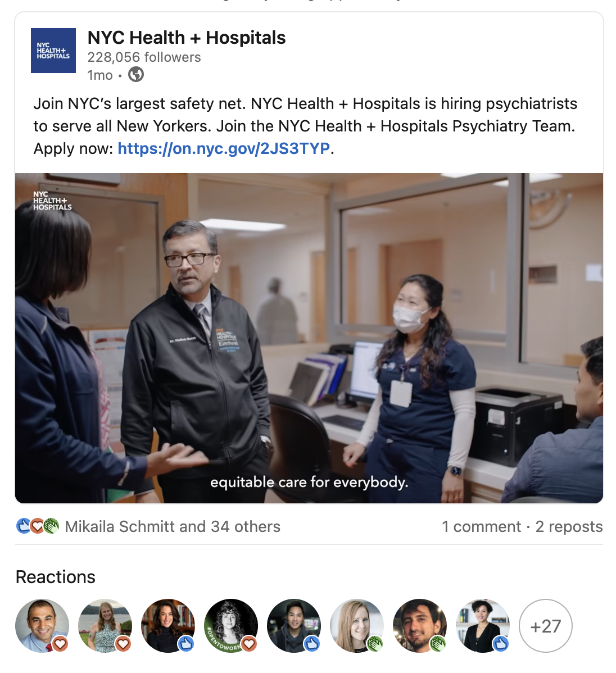Expand the +27 more reactions circle

546,626
